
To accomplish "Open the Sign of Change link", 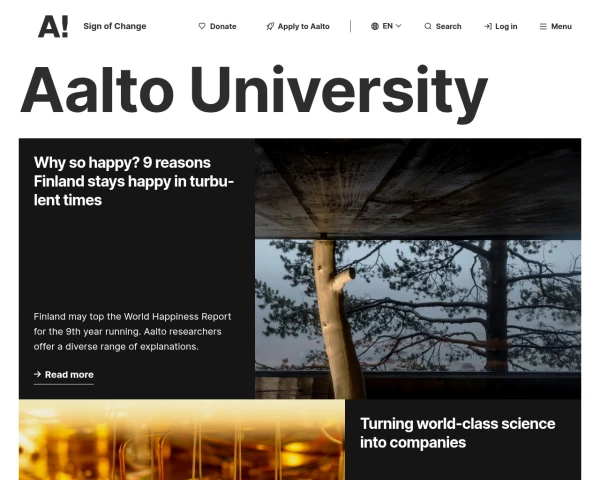I will [115, 26].
